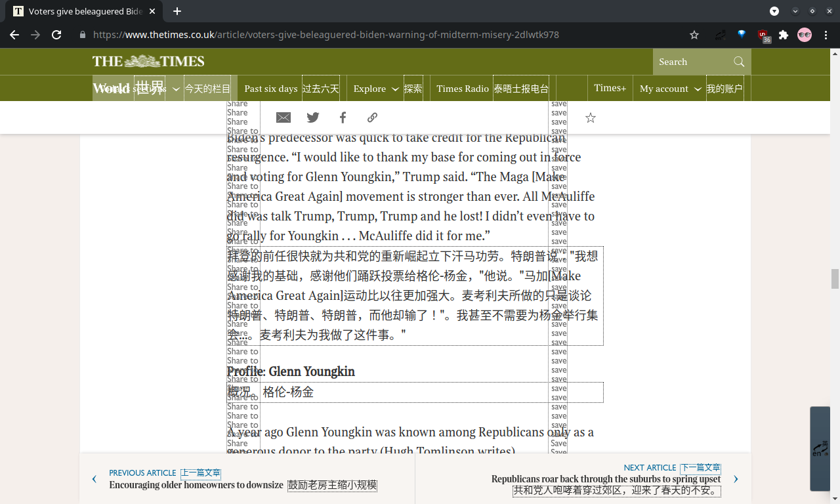
Task: Toggle the page translation sidebar widget
Action: coord(820,449)
